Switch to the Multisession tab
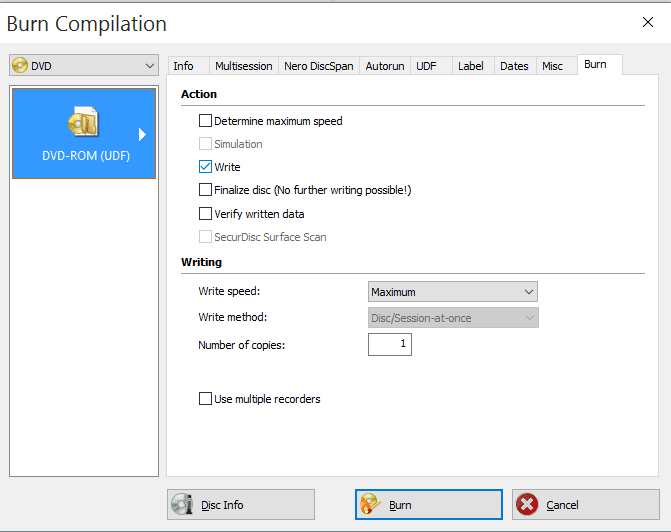This screenshot has height=532, width=671. 243,66
